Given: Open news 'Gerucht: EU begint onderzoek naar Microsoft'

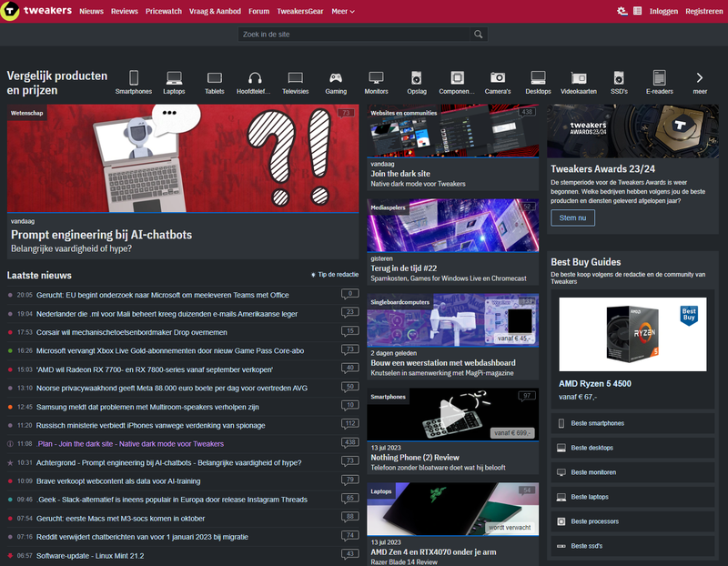Looking at the screenshot, I should pyautogui.click(x=163, y=295).
